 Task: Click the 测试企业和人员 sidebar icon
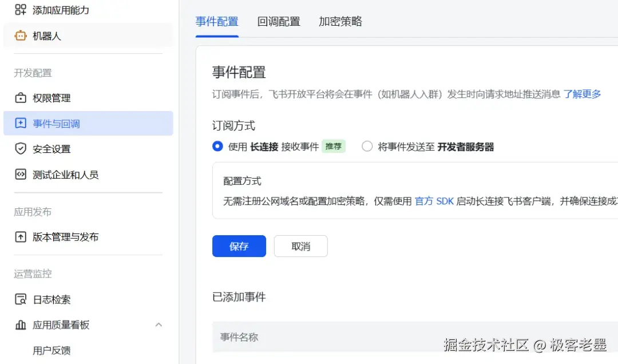tap(19, 173)
